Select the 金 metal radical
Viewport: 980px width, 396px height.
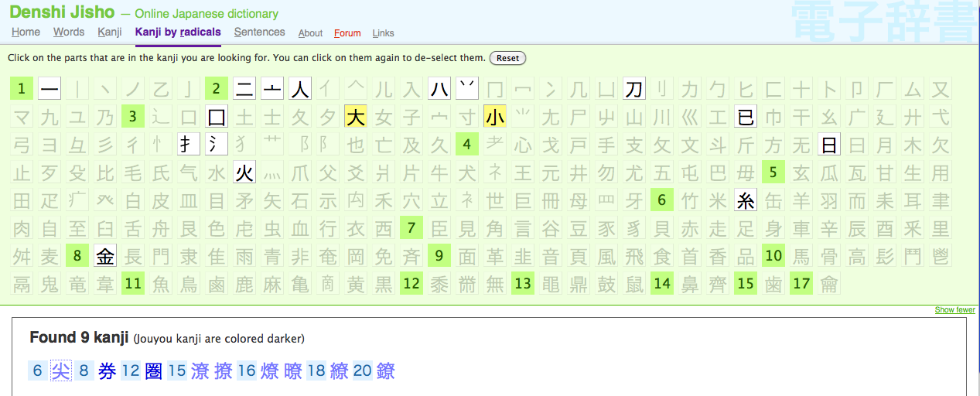(x=105, y=256)
